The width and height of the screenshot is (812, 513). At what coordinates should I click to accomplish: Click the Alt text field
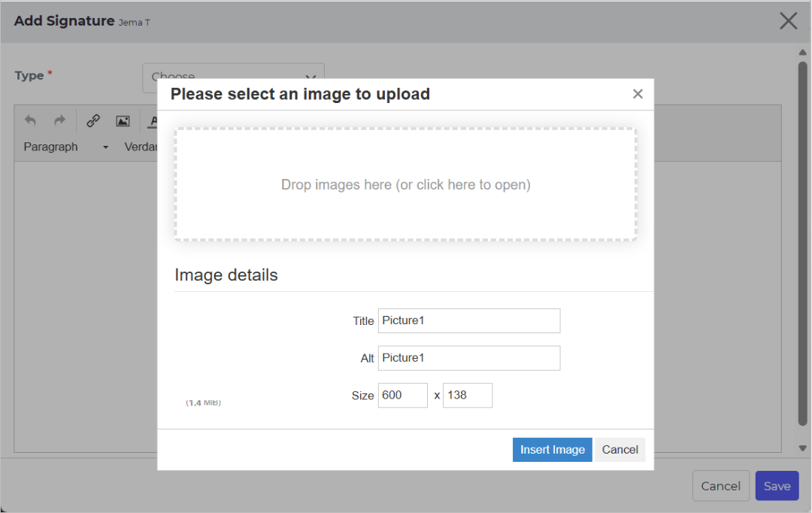469,358
